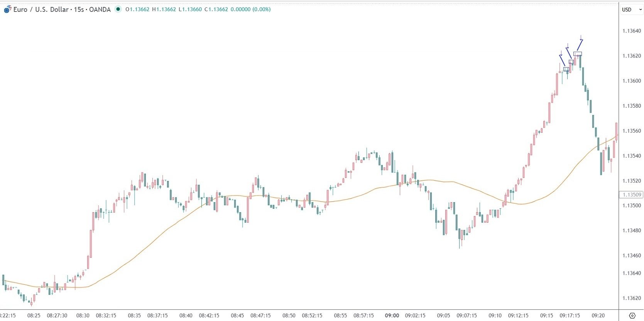Click the High value H1.13662
Viewport: 644px width, 321px height.
[164, 9]
